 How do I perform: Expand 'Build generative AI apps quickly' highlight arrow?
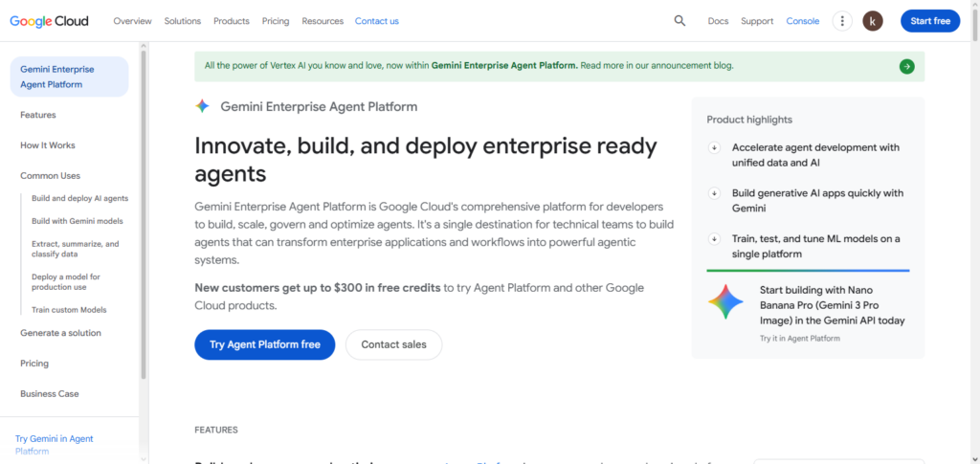714,193
